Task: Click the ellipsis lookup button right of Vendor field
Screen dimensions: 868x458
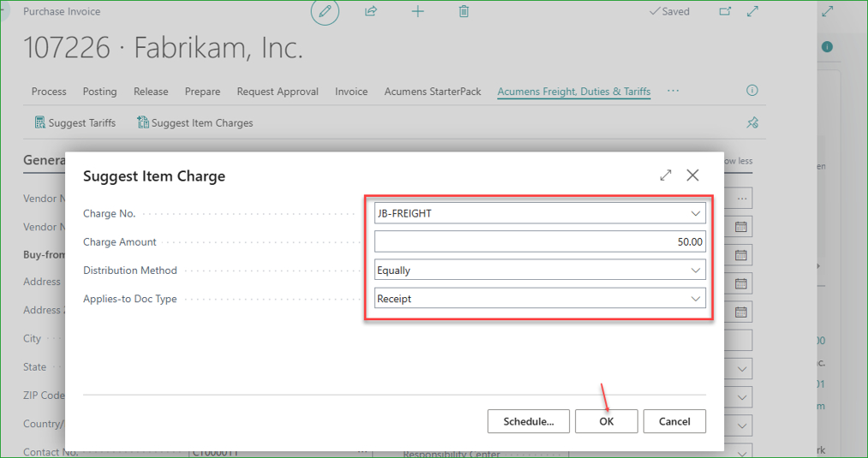Action: [x=742, y=198]
